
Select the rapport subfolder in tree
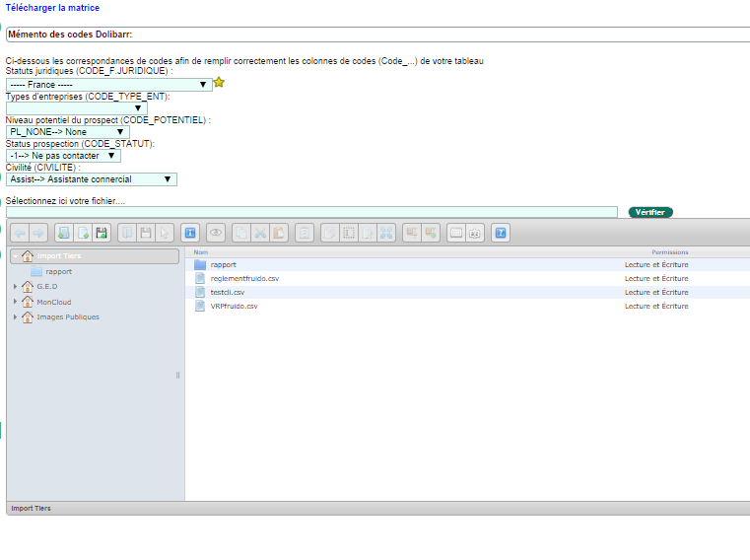(x=58, y=271)
